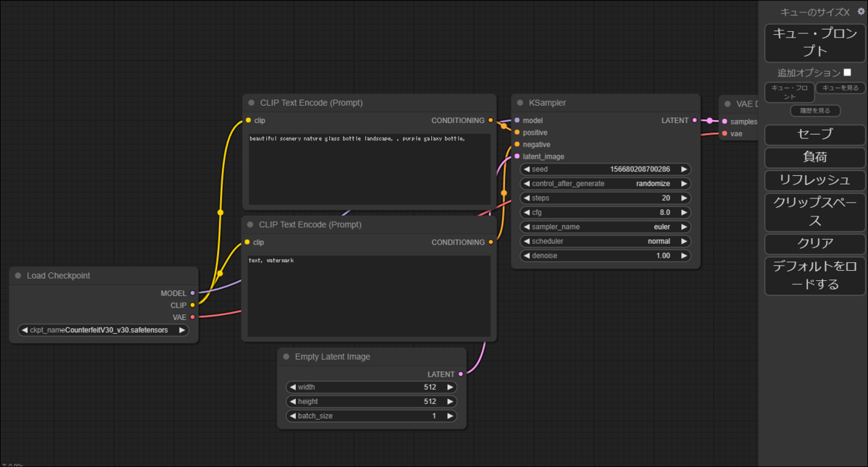
Task: Select previous checkpoint with ckpt_name left arrow
Action: 25,330
